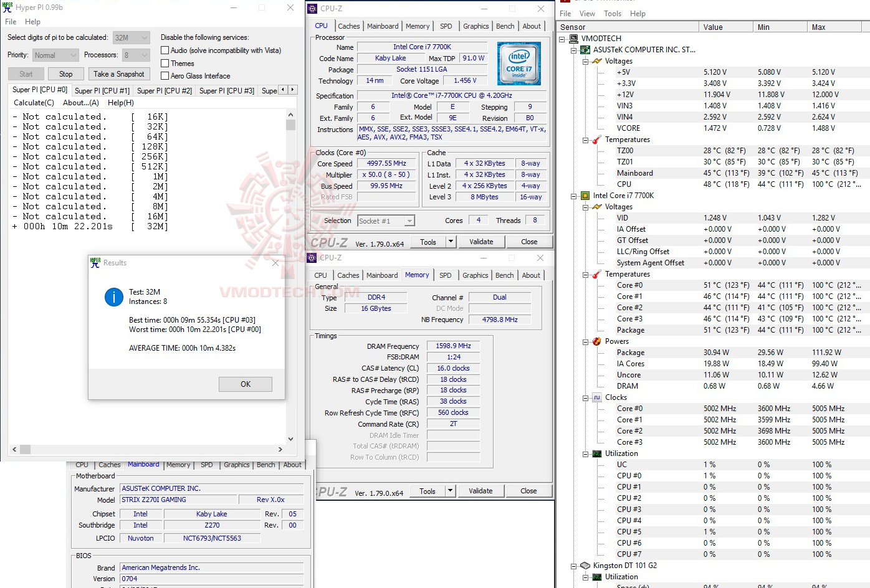870x588 pixels.
Task: Click the Utilization icon under Intel Core i7 7700K
Action: [x=596, y=453]
